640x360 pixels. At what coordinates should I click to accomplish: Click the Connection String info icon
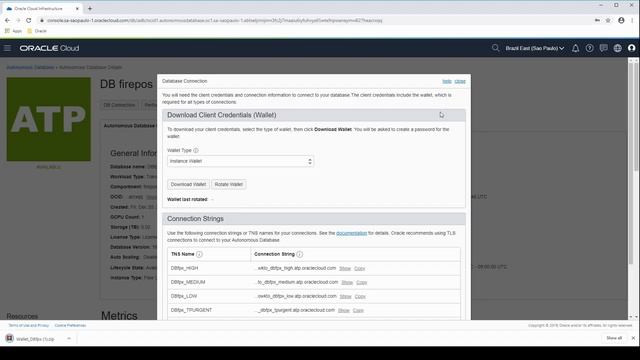click(300, 254)
